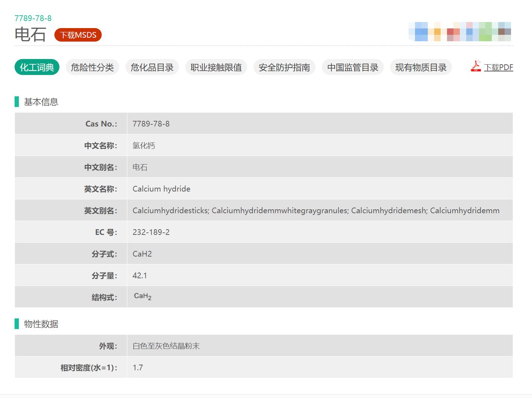Viewport: 532px width, 398px height.
Task: Switch to the 现有物质目录 tab
Action: [421, 67]
